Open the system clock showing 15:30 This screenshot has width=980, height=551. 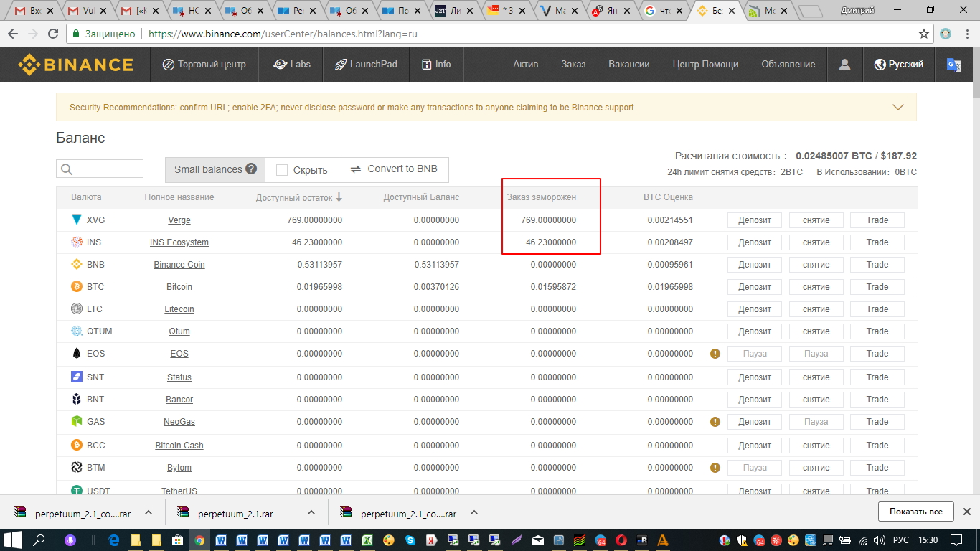(928, 540)
